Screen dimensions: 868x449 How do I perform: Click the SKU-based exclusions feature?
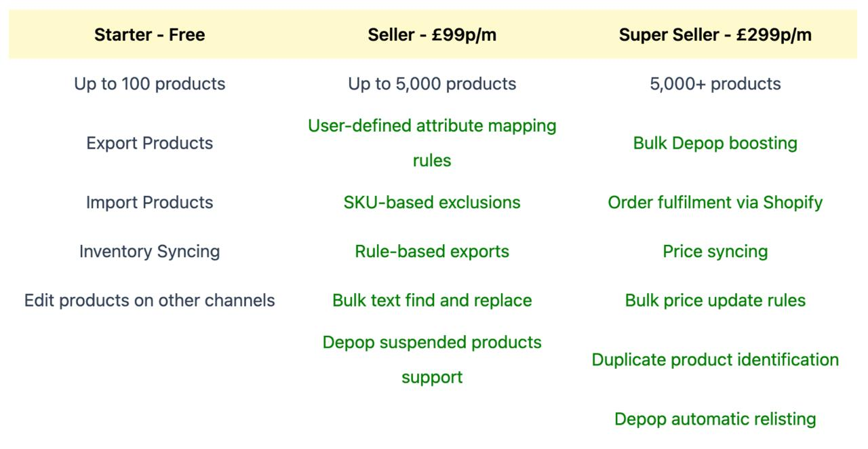point(432,202)
